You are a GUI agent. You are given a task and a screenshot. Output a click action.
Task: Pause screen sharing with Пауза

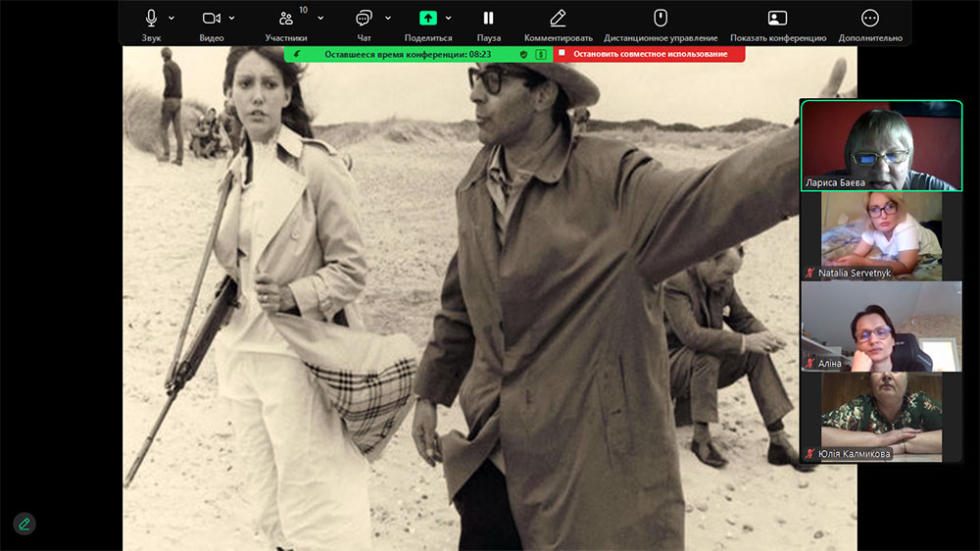click(489, 18)
